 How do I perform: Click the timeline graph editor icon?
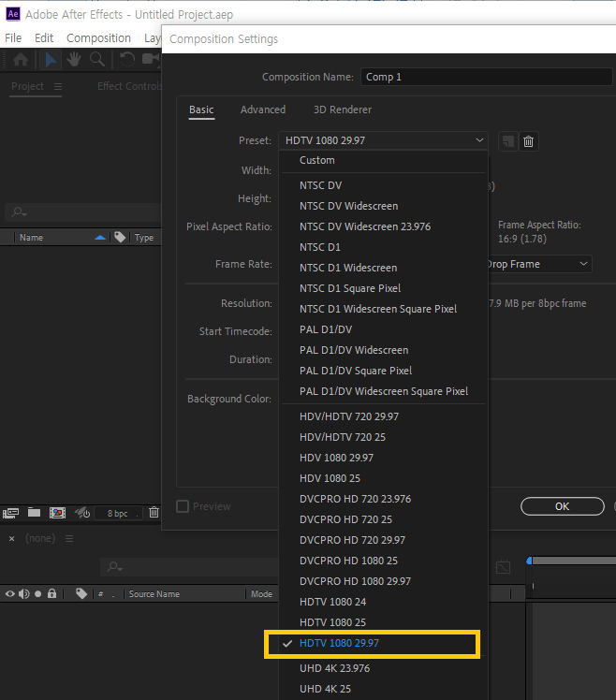[x=503, y=567]
